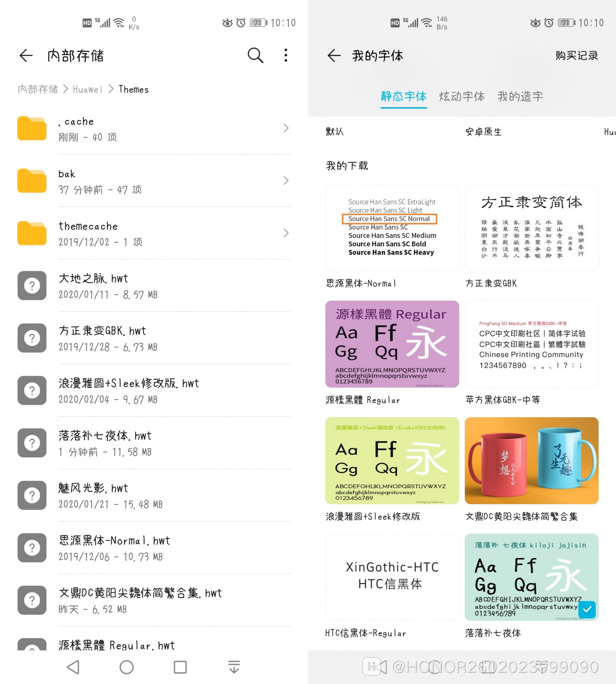Expand the .cache folder chevron

tap(286, 128)
